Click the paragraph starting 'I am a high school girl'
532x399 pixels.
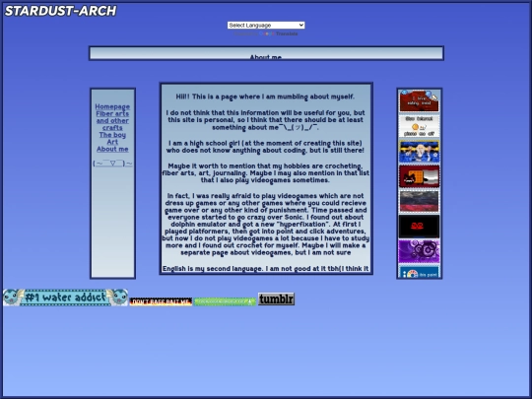tap(265, 147)
